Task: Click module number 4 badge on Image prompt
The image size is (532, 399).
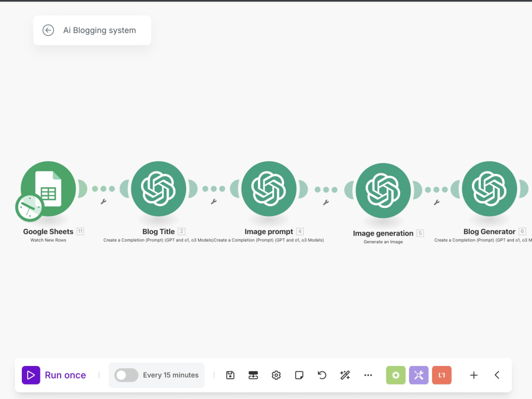Action: click(300, 231)
